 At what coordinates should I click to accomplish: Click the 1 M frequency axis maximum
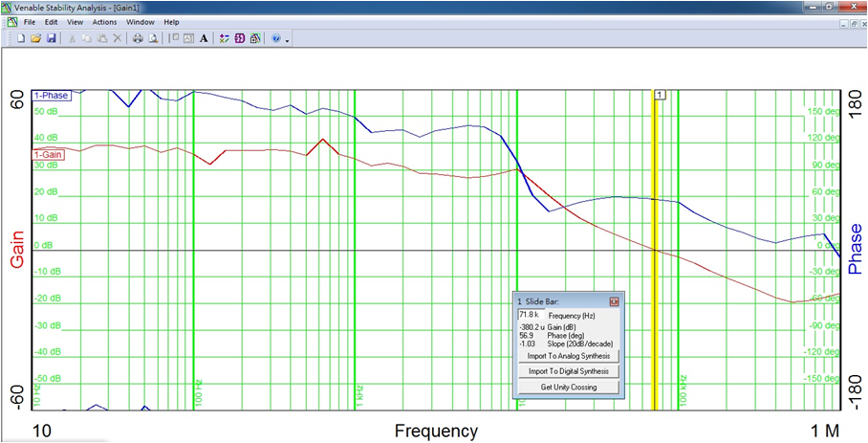826,431
